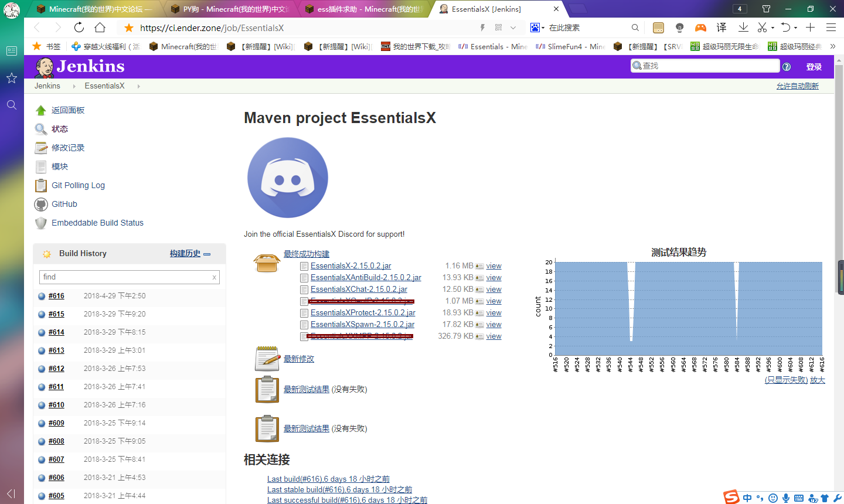Reload the page with the refresh icon
Viewport: 844px width, 504px height.
79,28
